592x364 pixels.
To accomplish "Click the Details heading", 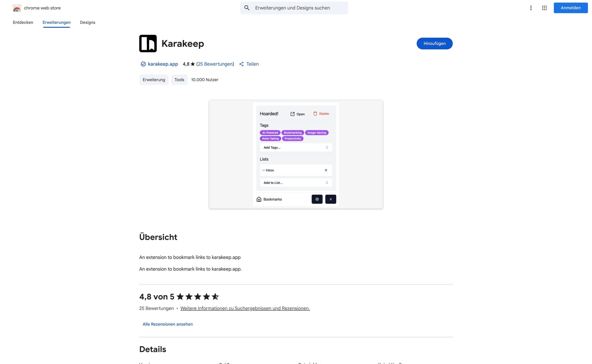I will pos(153,349).
